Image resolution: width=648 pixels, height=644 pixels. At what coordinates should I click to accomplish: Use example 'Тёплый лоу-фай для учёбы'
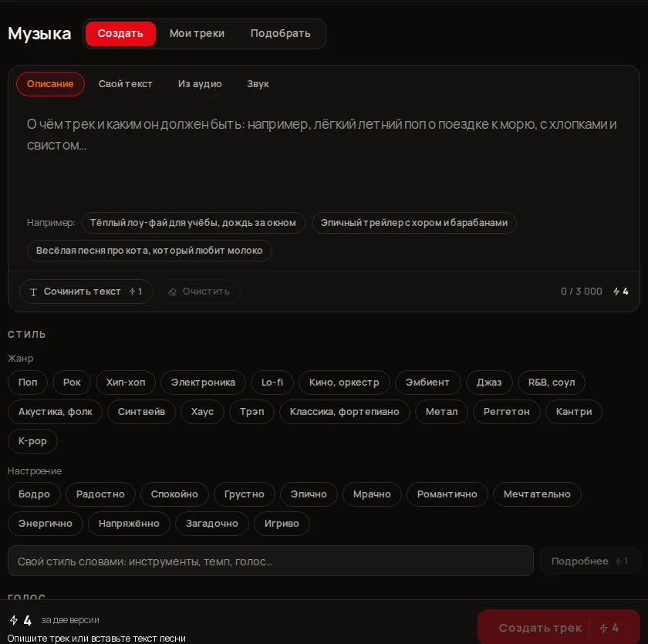tap(193, 223)
